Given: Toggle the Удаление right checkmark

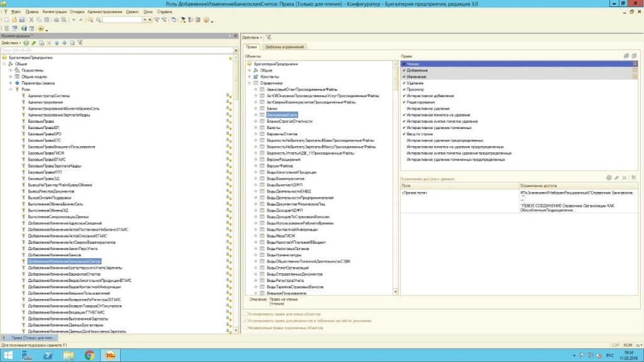Looking at the screenshot, I should pyautogui.click(x=404, y=83).
